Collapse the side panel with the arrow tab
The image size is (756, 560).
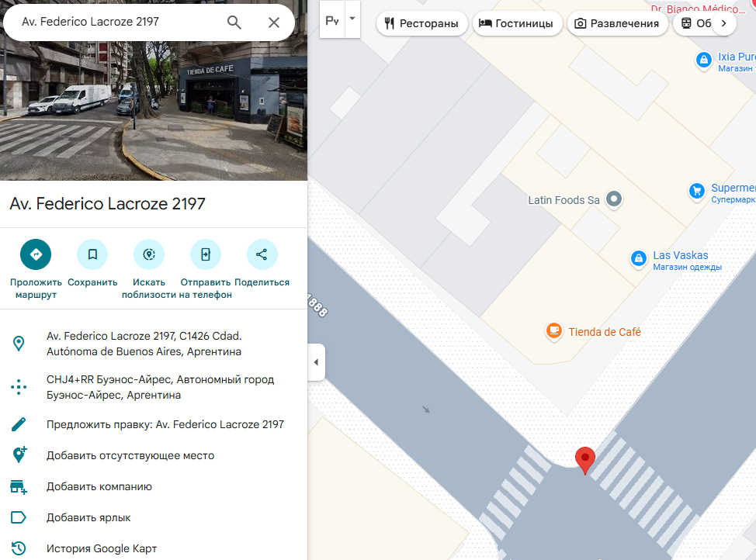pos(316,362)
